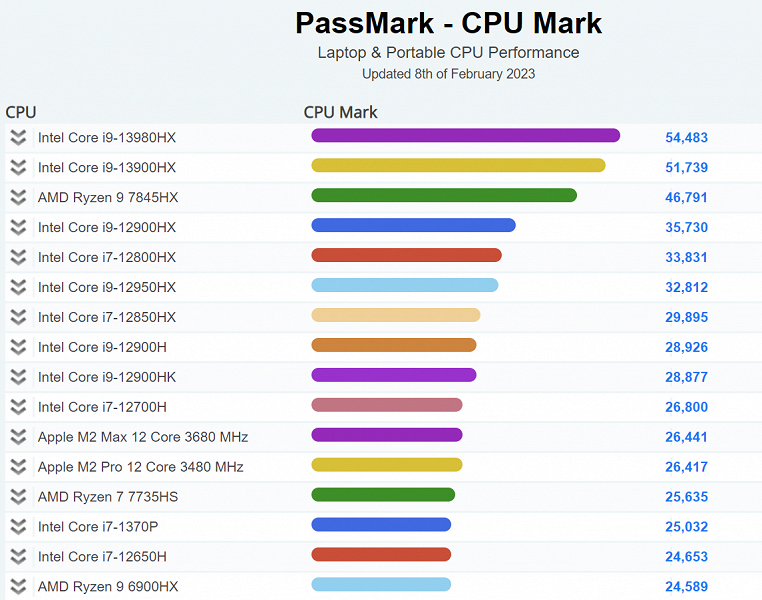Click the chevron beside AMD Ryzen 9 7845HX
762x600 pixels.
tap(18, 197)
